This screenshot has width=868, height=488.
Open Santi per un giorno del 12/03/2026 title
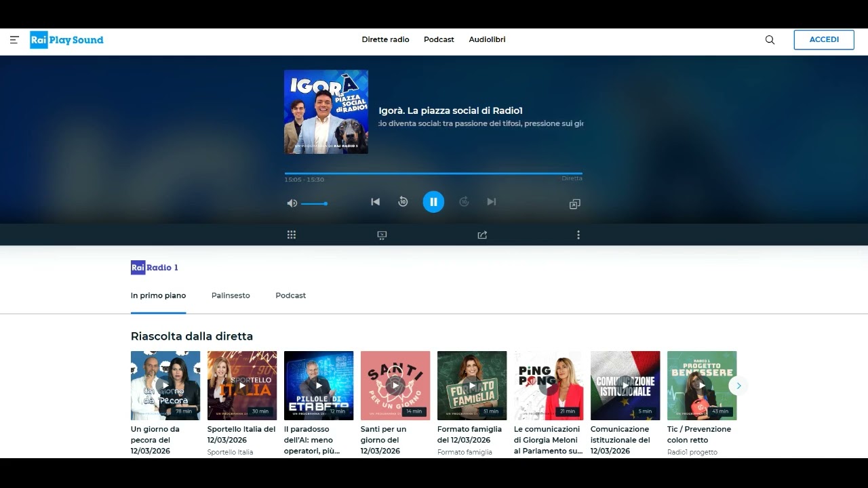pyautogui.click(x=384, y=440)
